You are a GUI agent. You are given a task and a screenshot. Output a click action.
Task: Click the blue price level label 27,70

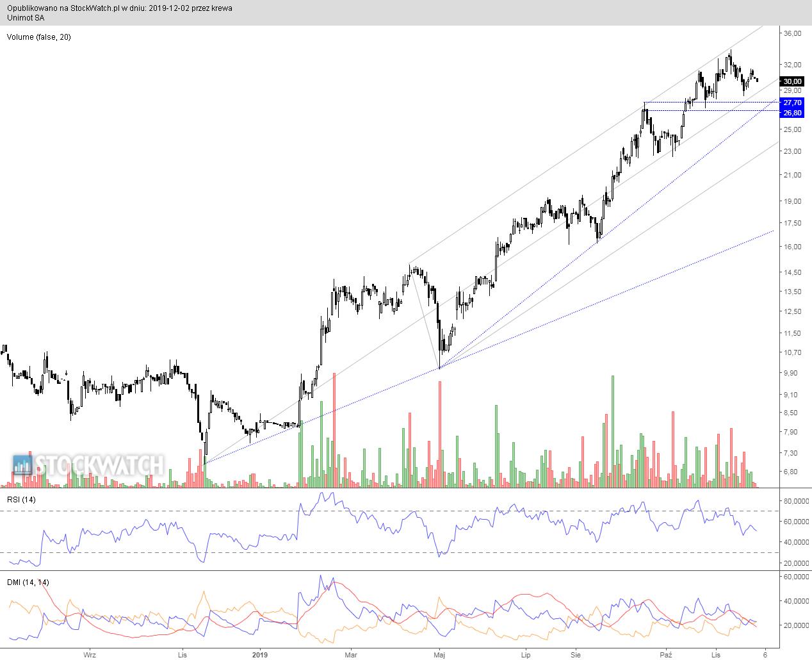[793, 103]
